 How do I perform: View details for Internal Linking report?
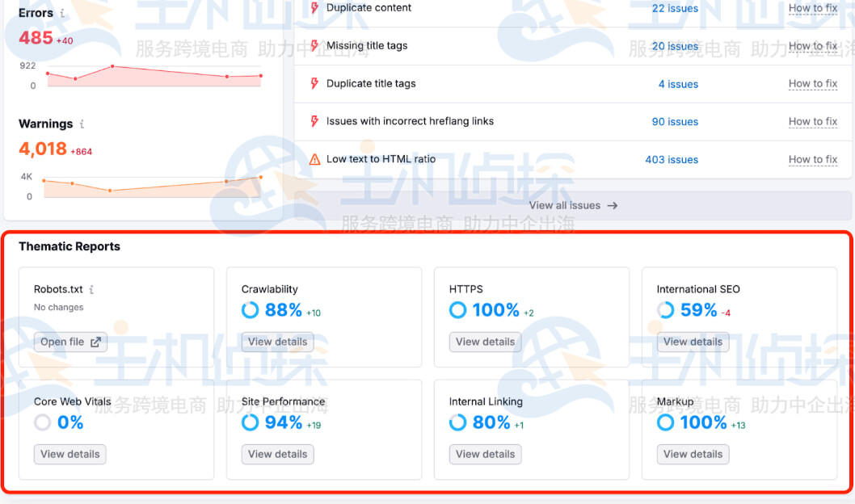pos(486,454)
